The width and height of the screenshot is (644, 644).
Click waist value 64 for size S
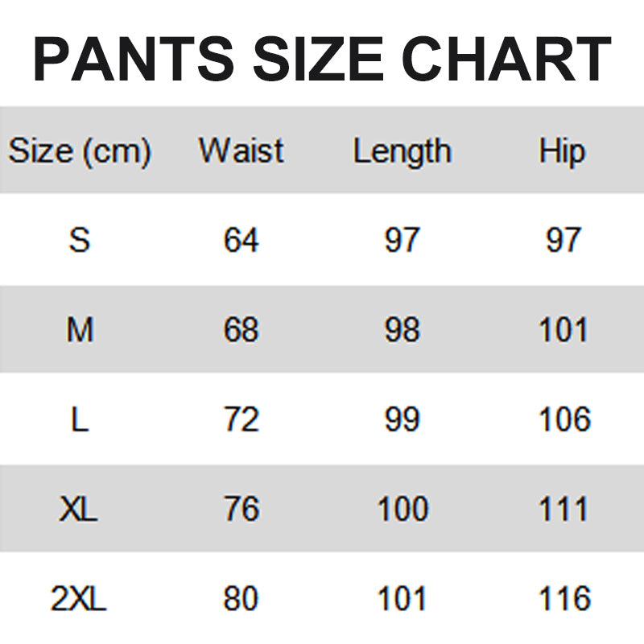click(242, 240)
